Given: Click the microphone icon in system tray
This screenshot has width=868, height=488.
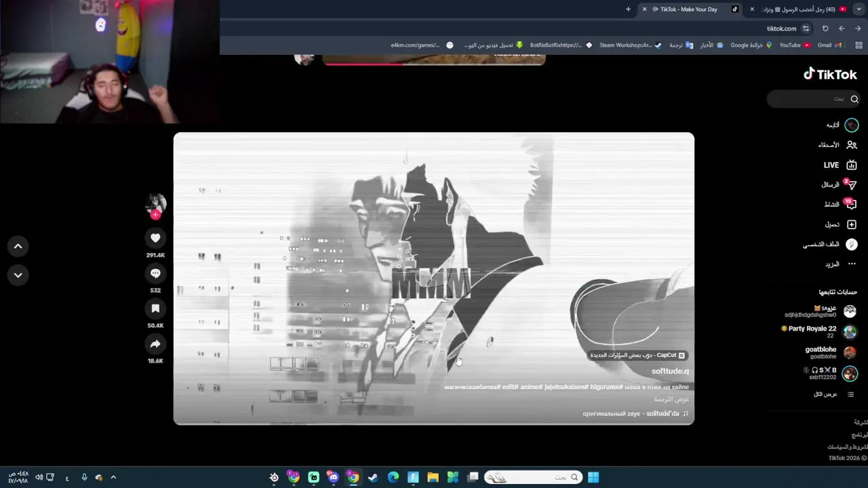Looking at the screenshot, I should tap(84, 477).
